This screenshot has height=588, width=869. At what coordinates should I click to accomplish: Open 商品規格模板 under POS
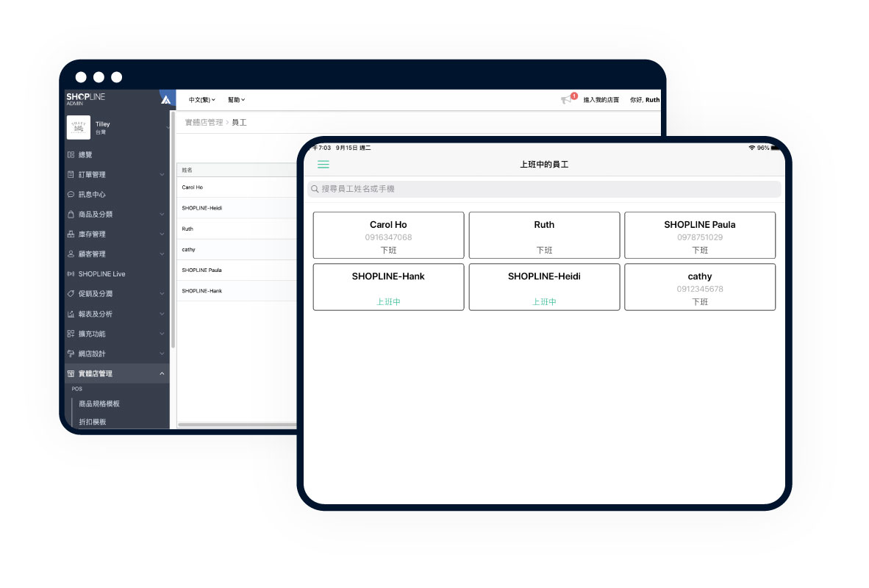[x=99, y=404]
